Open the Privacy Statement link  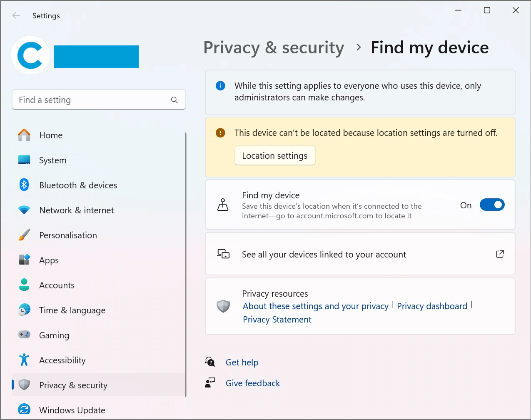click(277, 320)
